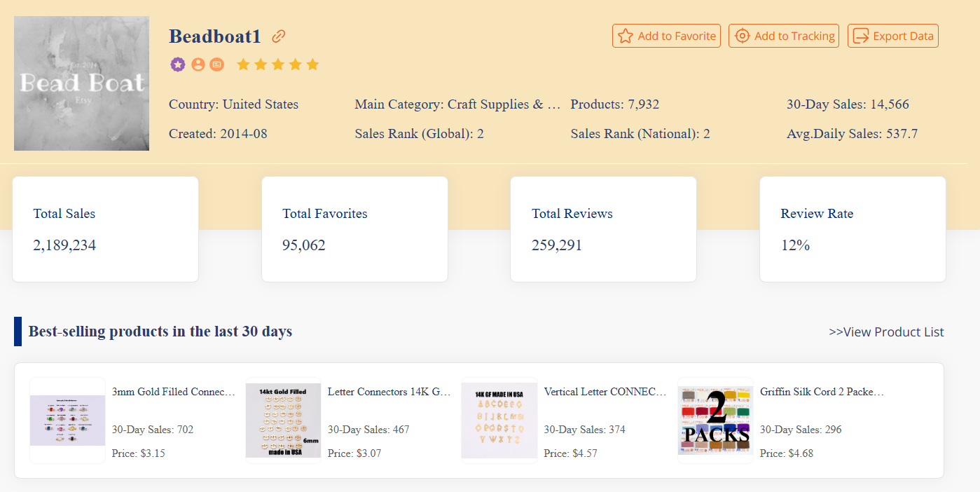980x492 pixels.
Task: Click the purple star badge icon
Action: (x=178, y=64)
